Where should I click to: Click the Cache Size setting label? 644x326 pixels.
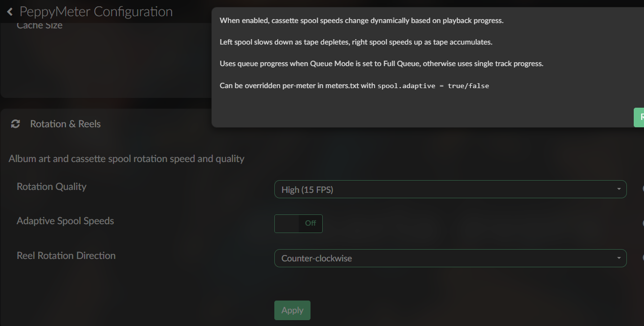[x=40, y=25]
